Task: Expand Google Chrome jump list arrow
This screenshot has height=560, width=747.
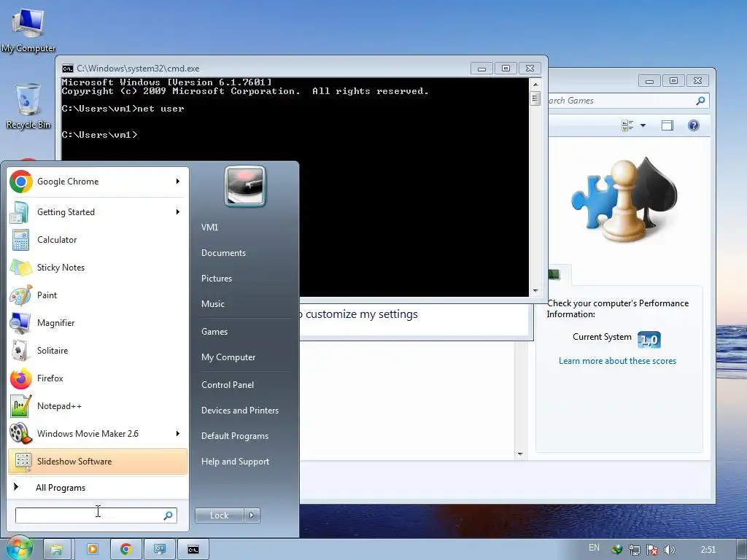Action: 178,182
